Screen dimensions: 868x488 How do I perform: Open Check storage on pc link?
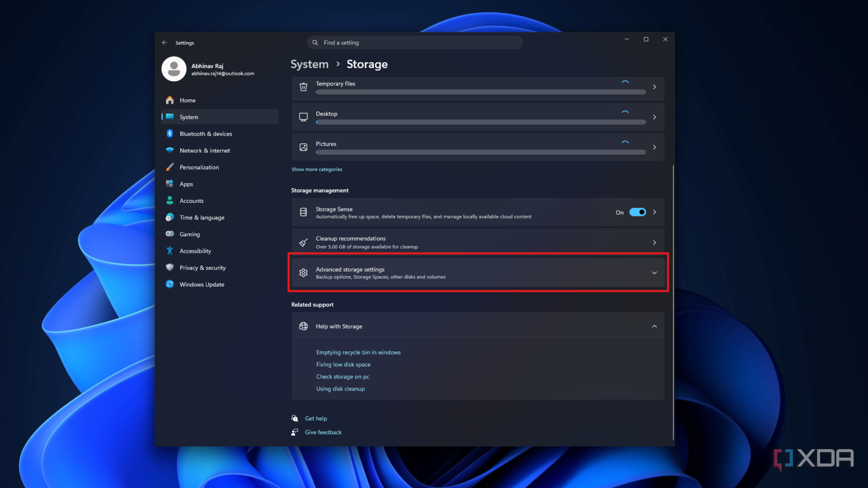pyautogui.click(x=343, y=377)
